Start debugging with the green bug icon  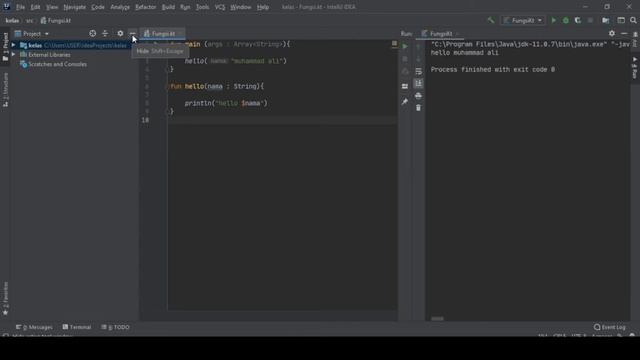tap(566, 20)
